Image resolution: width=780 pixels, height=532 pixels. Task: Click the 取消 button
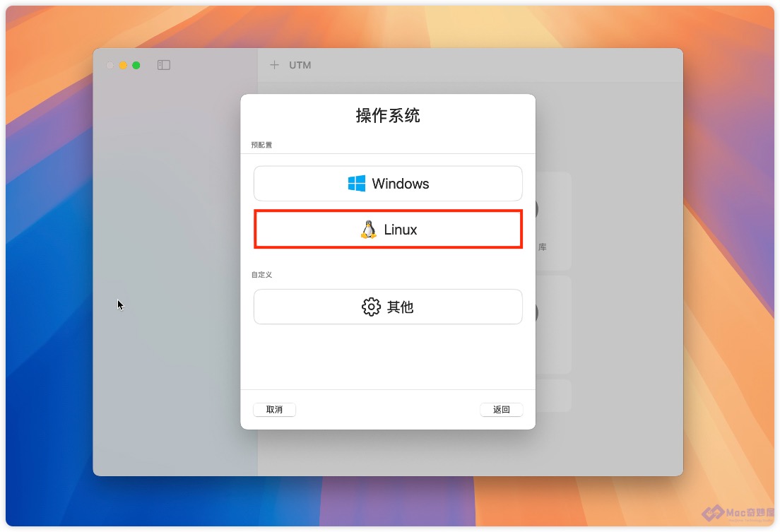tap(275, 410)
